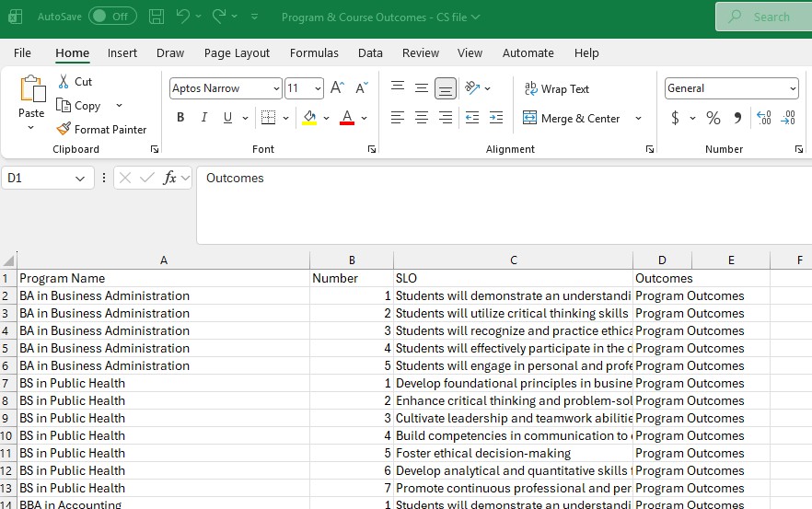
Task: Click the text orientation icon
Action: (x=471, y=88)
